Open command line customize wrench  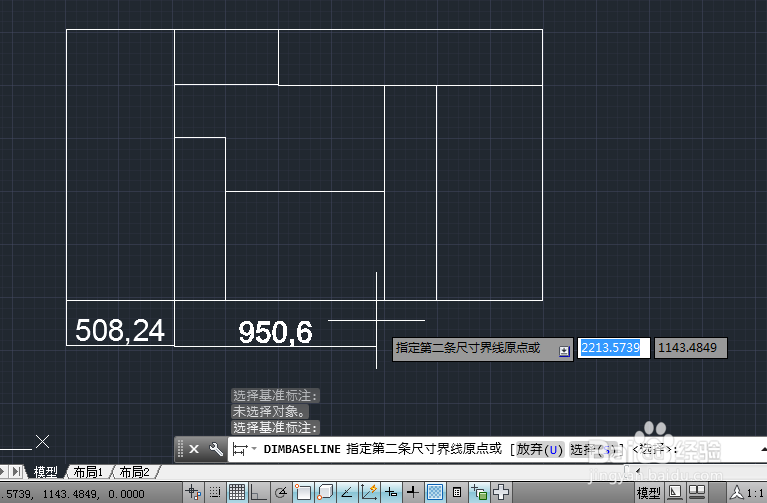coord(216,449)
